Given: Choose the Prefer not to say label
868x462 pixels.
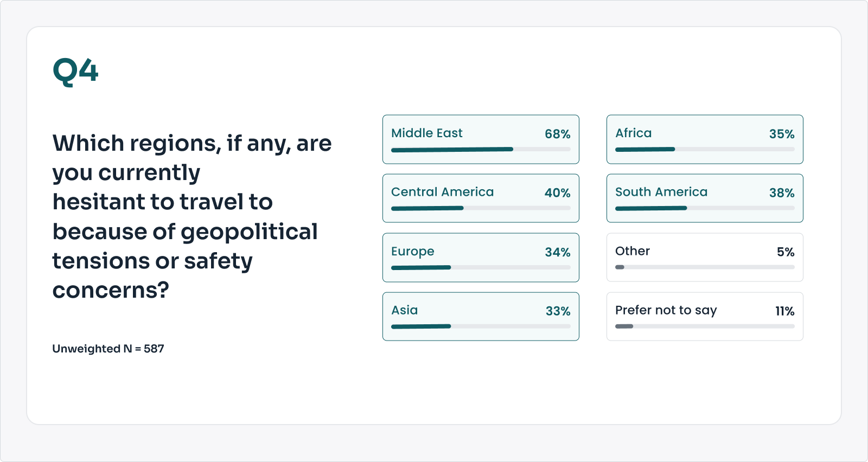Looking at the screenshot, I should click(x=666, y=310).
